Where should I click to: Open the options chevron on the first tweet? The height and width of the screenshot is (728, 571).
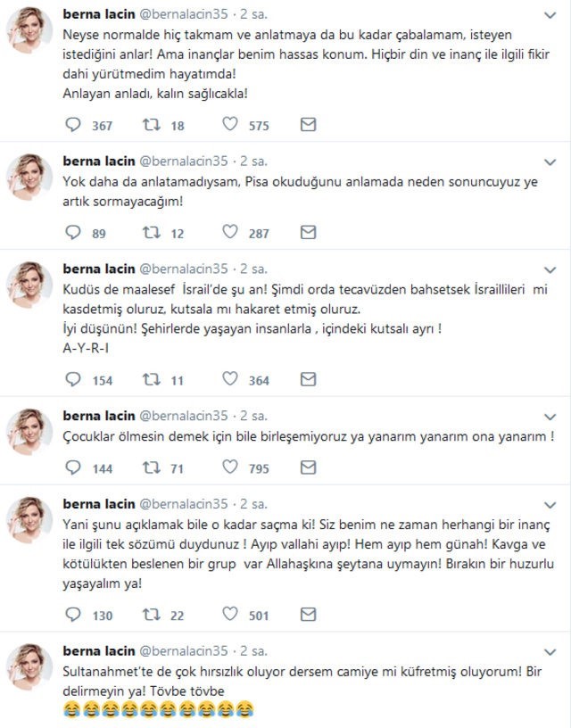point(550,15)
